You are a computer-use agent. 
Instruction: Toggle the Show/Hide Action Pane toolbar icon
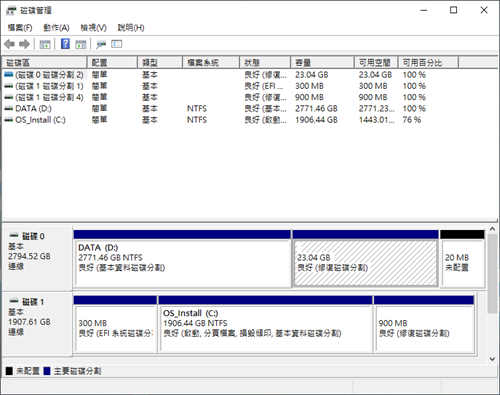81,44
